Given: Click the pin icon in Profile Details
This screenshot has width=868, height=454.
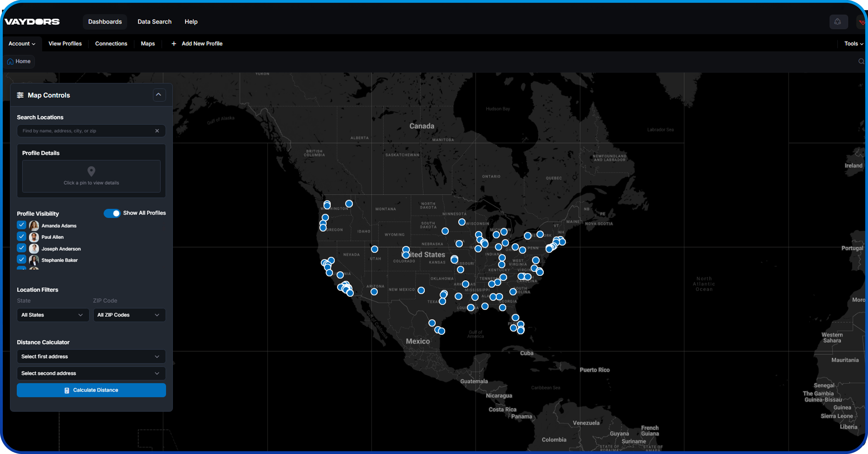Looking at the screenshot, I should point(91,171).
